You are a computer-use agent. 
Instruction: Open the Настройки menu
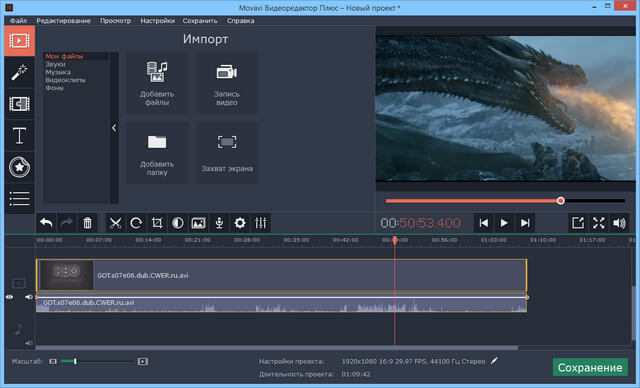click(158, 20)
